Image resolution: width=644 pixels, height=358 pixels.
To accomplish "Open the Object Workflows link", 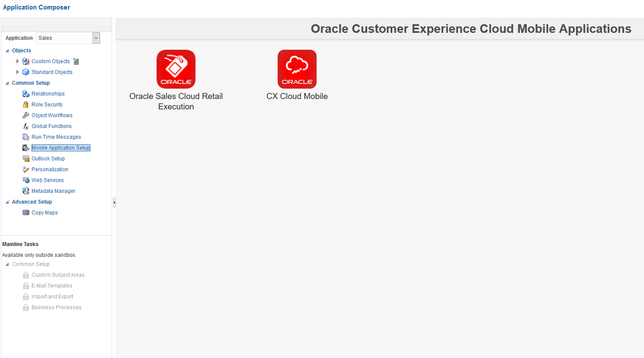I will [x=52, y=115].
